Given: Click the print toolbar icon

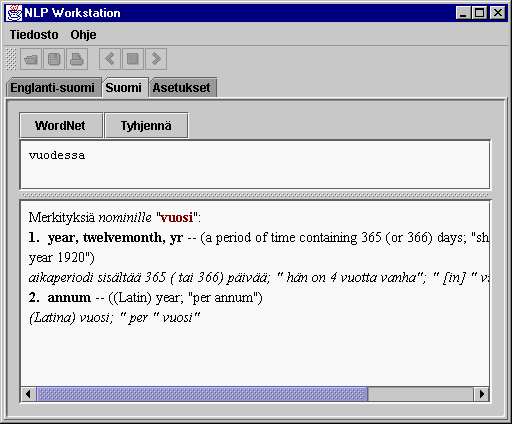Looking at the screenshot, I should coord(77,59).
